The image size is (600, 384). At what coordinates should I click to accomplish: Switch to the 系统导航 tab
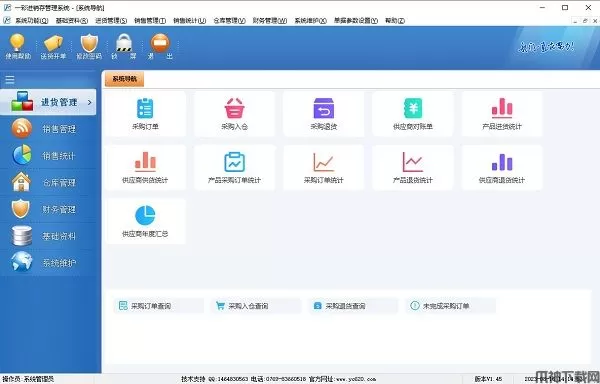124,79
